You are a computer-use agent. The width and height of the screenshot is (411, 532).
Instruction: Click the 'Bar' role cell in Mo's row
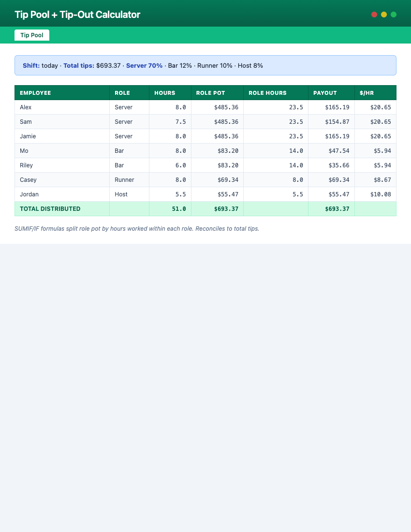[129, 150]
